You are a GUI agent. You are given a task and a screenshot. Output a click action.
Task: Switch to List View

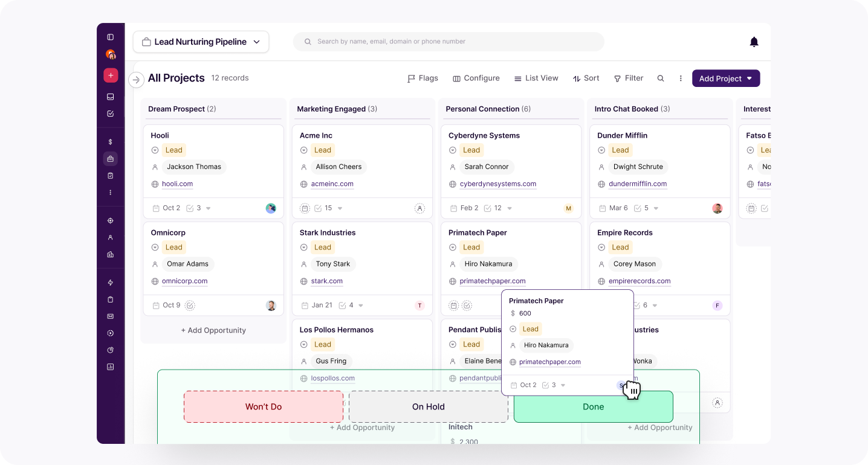click(536, 79)
